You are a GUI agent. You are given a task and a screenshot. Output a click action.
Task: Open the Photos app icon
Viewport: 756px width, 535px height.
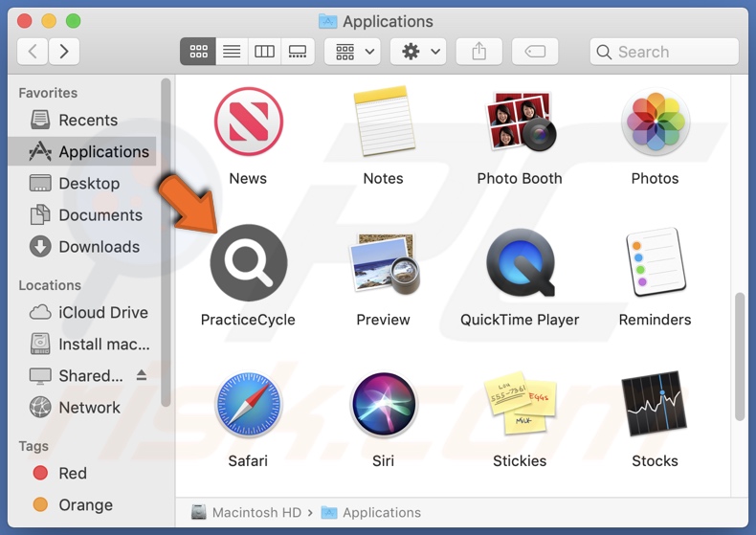click(656, 122)
